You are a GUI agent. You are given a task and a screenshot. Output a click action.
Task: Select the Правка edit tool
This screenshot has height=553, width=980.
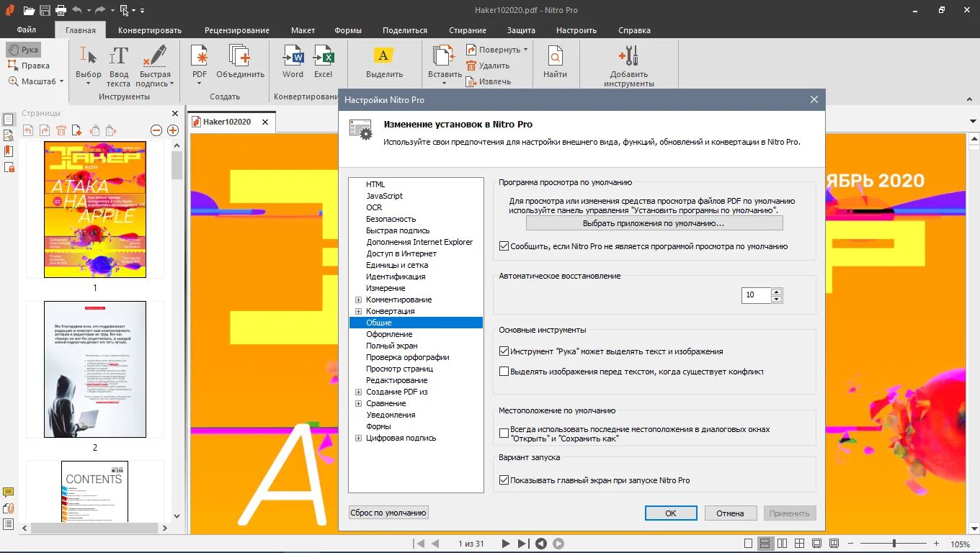pyautogui.click(x=28, y=66)
